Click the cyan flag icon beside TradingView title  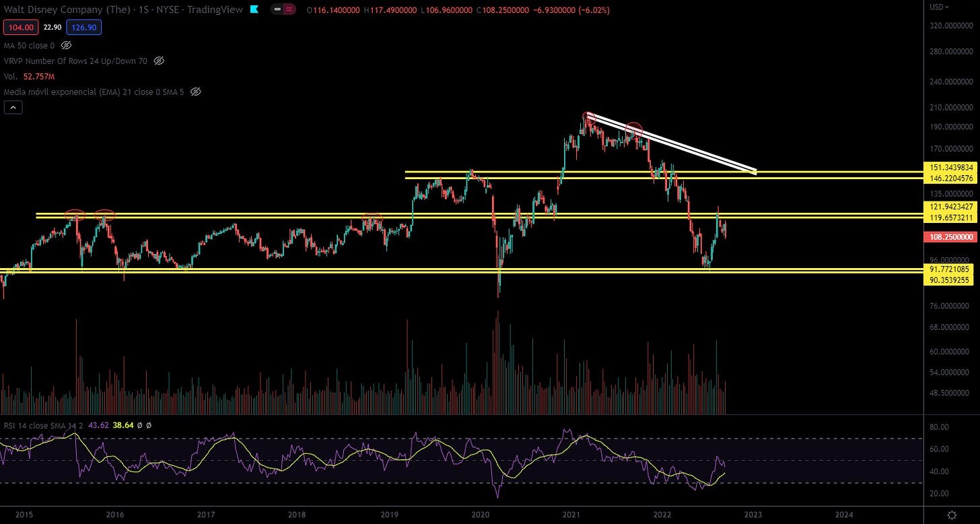pyautogui.click(x=253, y=9)
